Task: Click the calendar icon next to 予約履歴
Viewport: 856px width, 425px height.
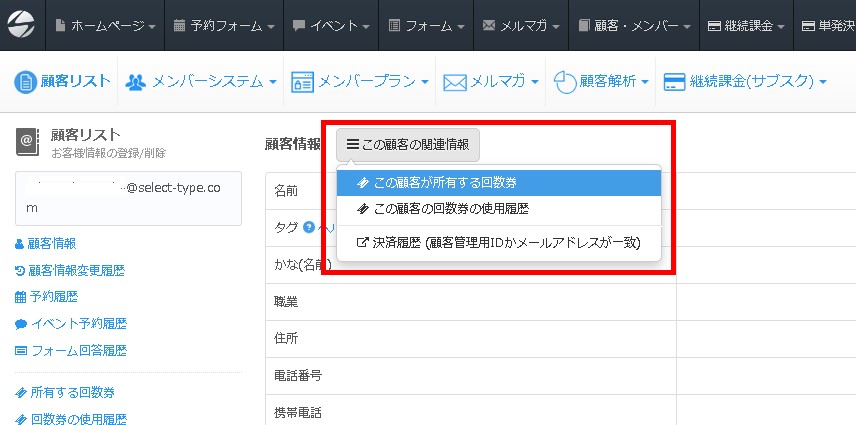Action: coord(21,297)
